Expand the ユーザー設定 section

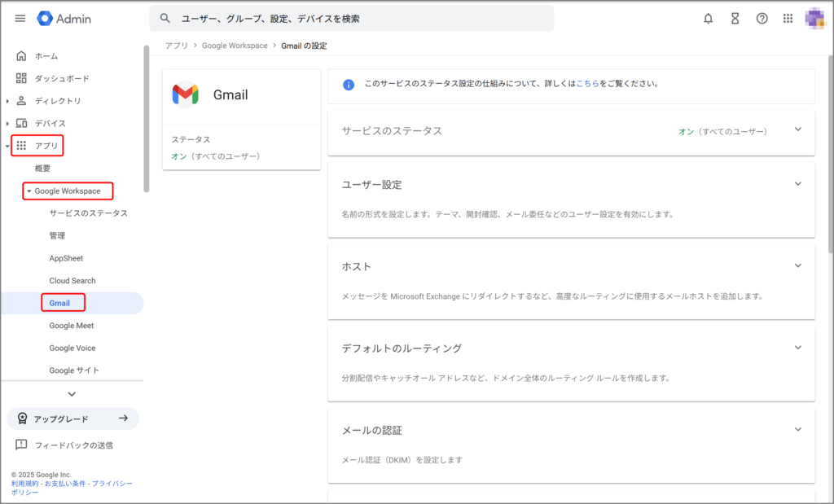coord(797,184)
